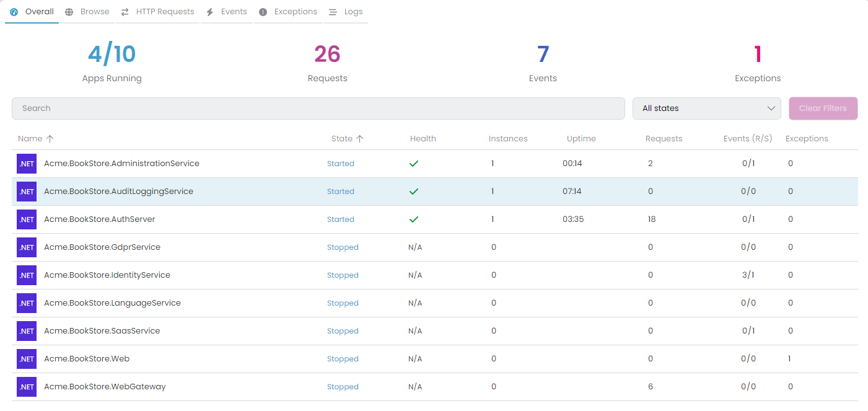Select Acme.BookStore.Web row name
The width and height of the screenshot is (868, 411).
coord(87,359)
